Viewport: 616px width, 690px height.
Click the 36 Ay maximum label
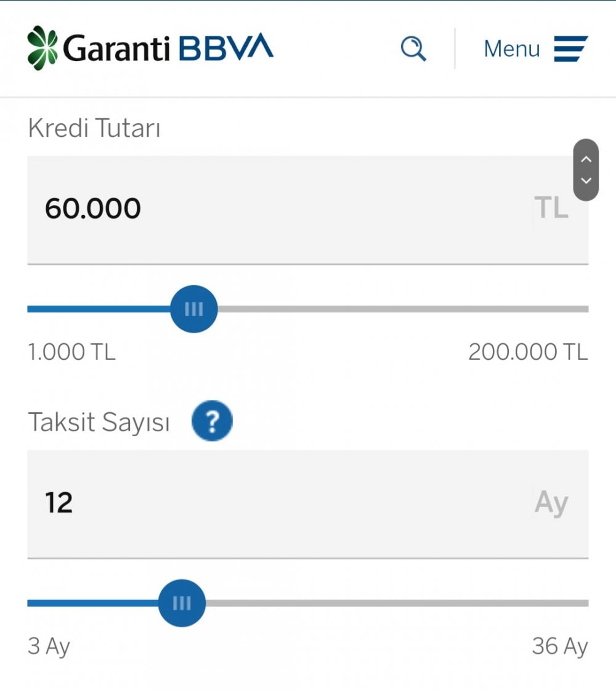point(560,646)
